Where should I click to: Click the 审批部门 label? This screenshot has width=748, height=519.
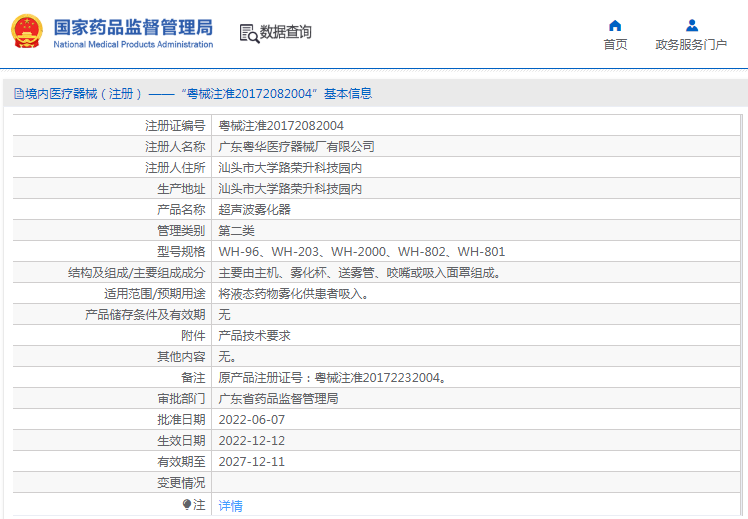[181, 398]
